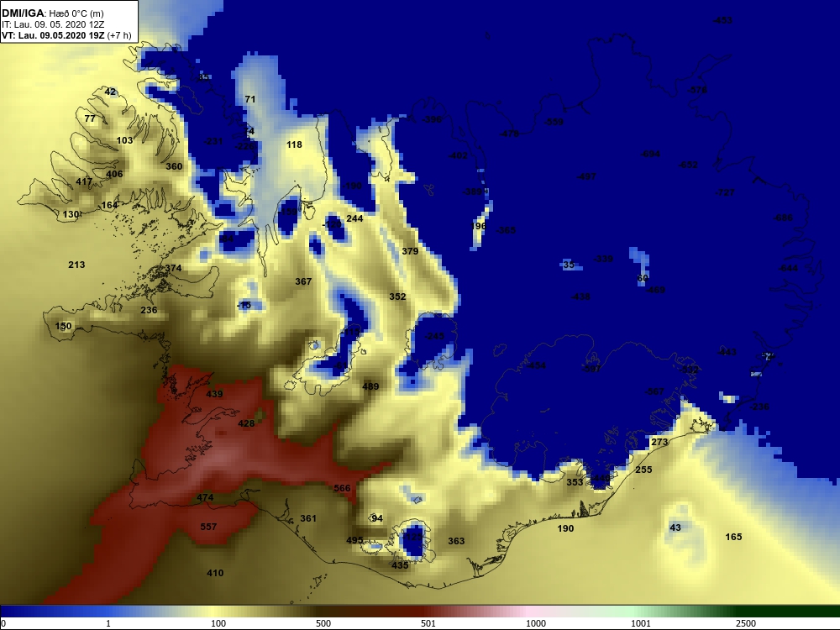
Task: Click the legend label 100
Action: 218,623
